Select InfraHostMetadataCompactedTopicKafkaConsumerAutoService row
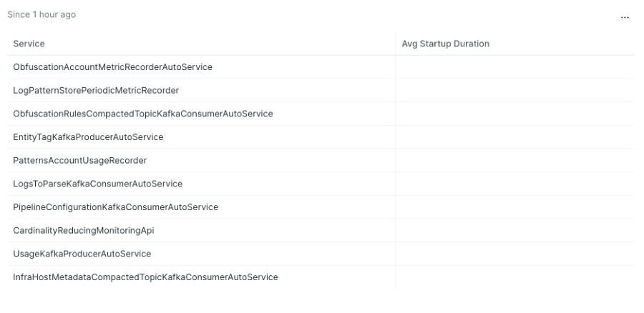The width and height of the screenshot is (644, 313). pyautogui.click(x=321, y=277)
